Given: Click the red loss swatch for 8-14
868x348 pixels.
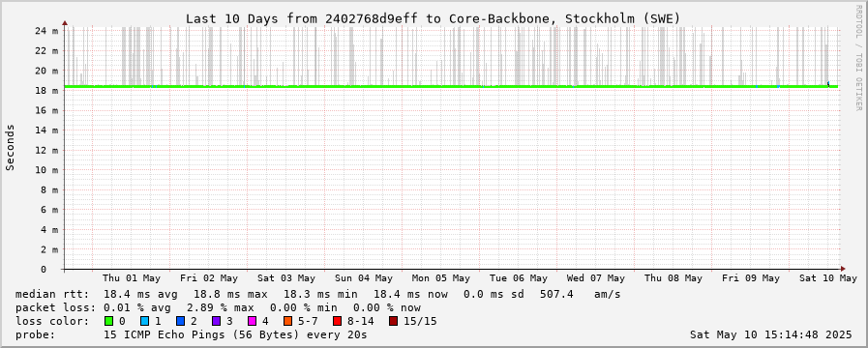Looking at the screenshot, I should coord(337,321).
